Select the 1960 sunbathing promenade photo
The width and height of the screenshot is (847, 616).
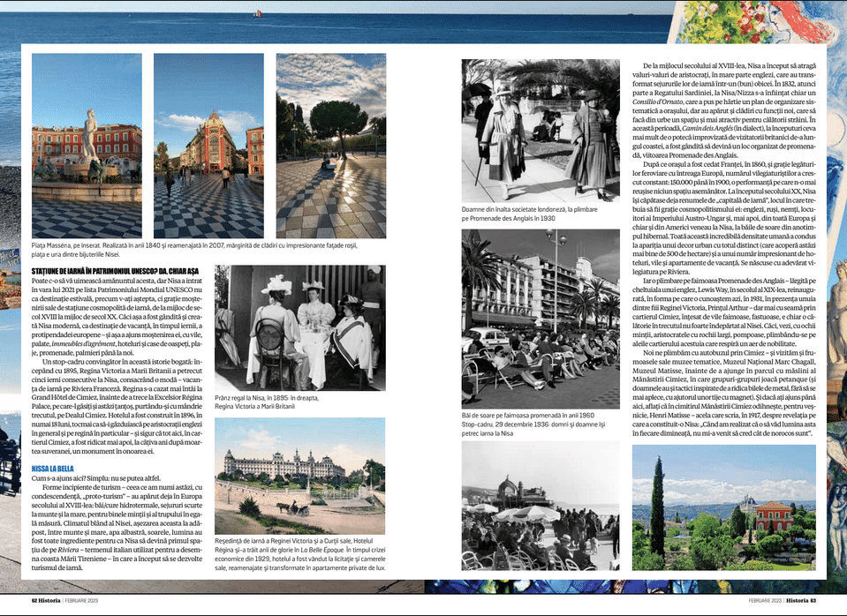tap(540, 319)
